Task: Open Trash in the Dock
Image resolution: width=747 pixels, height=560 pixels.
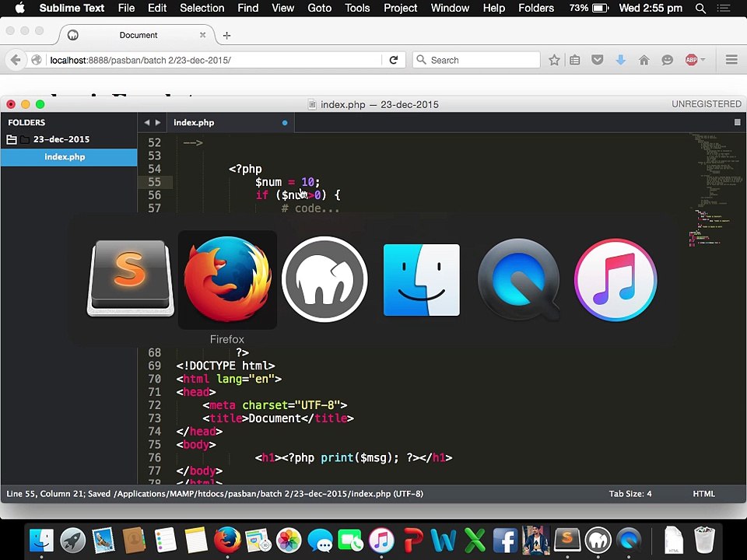Action: (x=705, y=541)
